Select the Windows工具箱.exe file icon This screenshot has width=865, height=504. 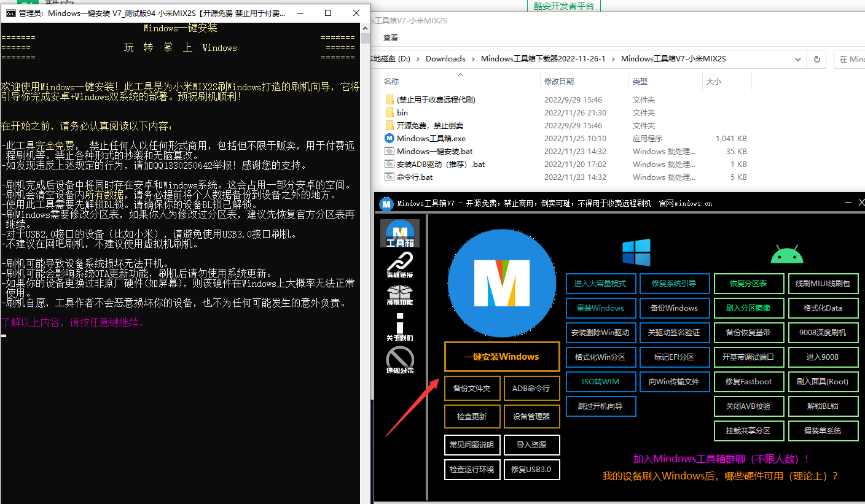click(x=389, y=139)
